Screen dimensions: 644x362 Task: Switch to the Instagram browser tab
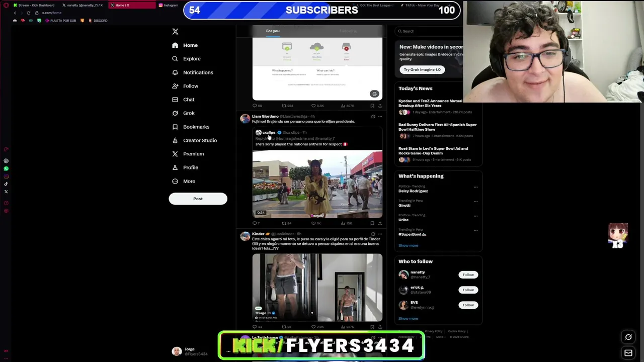click(169, 5)
